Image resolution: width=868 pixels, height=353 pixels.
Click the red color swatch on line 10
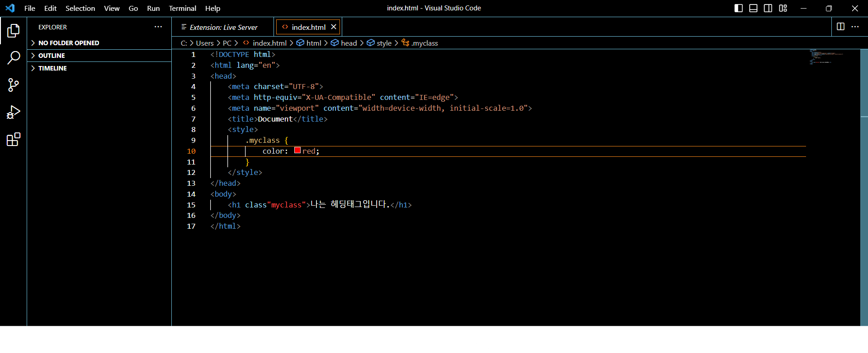297,150
